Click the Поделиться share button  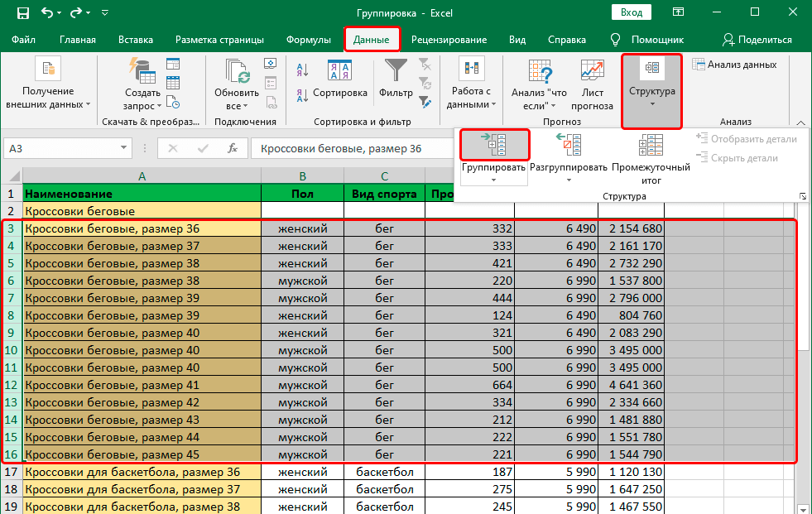click(x=757, y=40)
